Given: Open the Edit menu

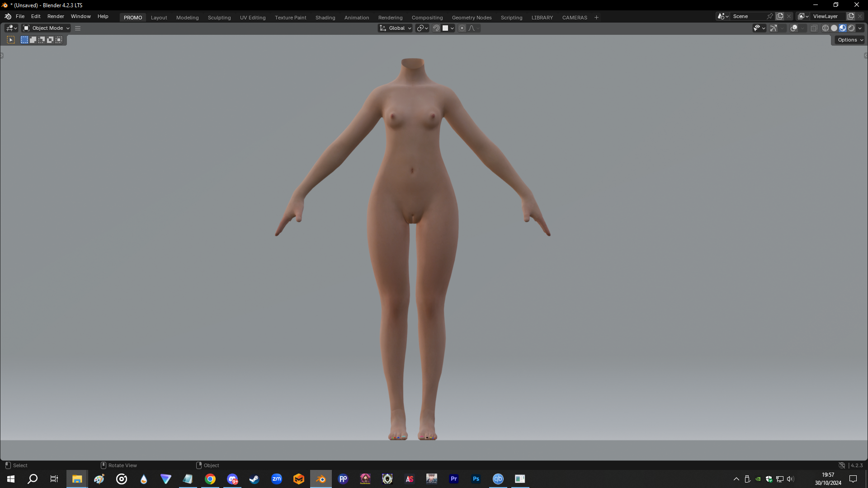Looking at the screenshot, I should 36,16.
